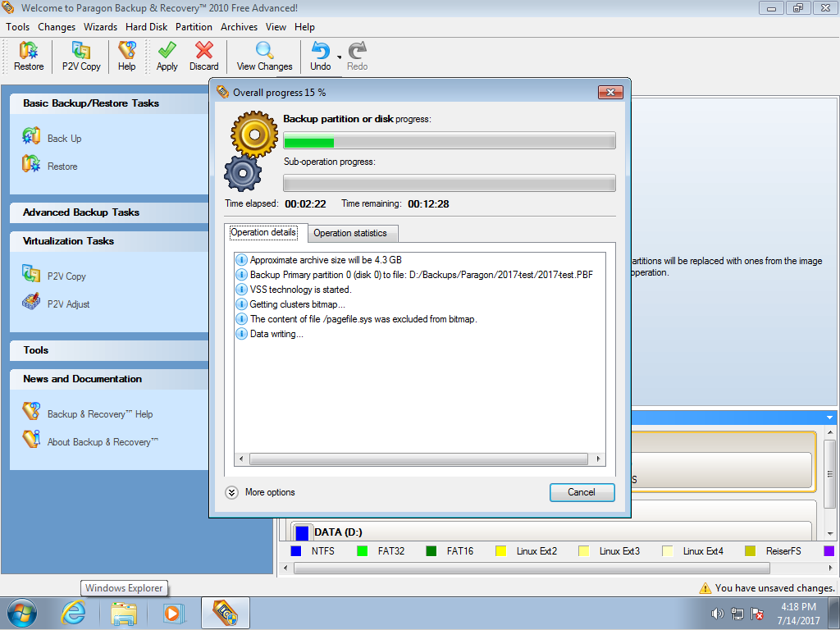Cancel the backup operation

point(582,492)
